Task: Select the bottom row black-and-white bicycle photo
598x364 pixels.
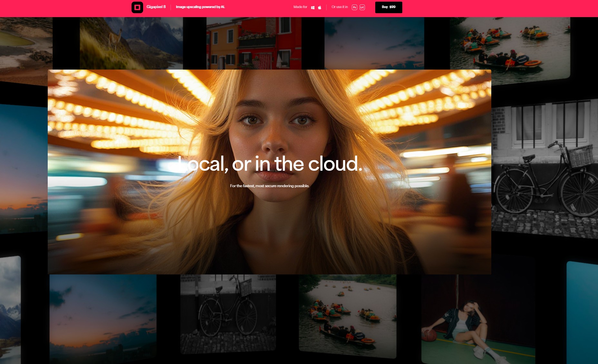Action: [228, 312]
